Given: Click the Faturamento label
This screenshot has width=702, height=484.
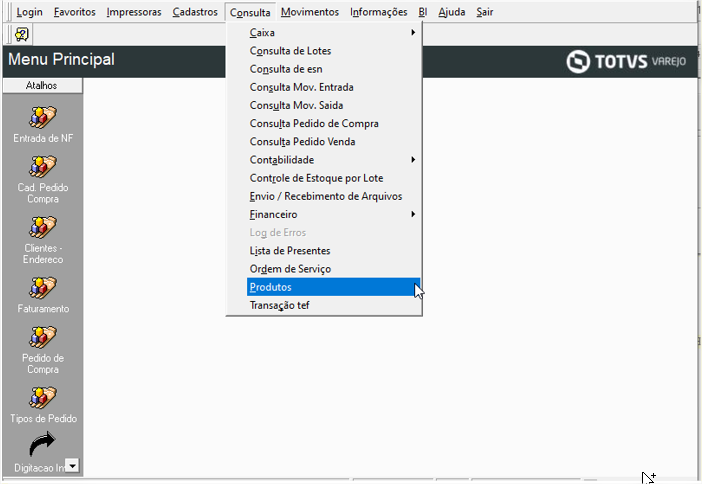Looking at the screenshot, I should click(43, 308).
